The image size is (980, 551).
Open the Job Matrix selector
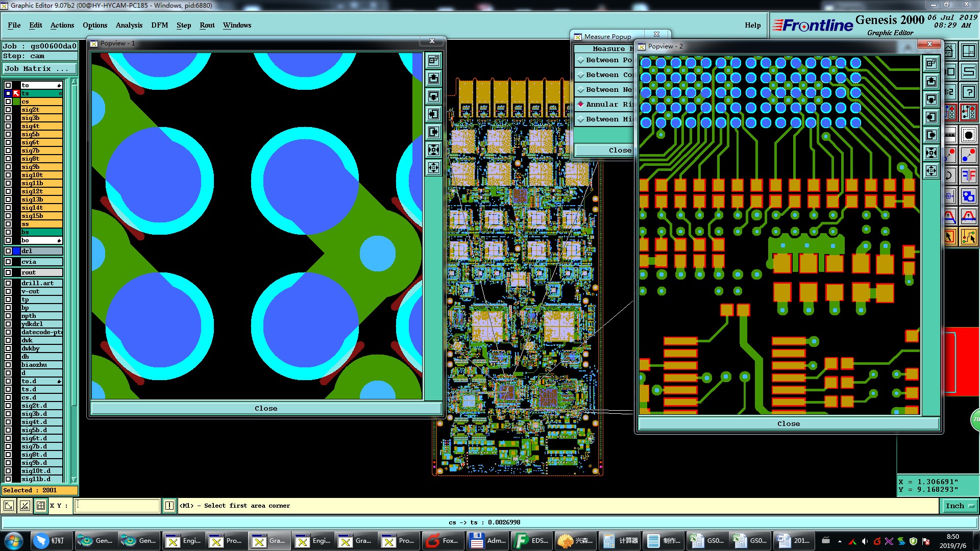click(x=39, y=68)
